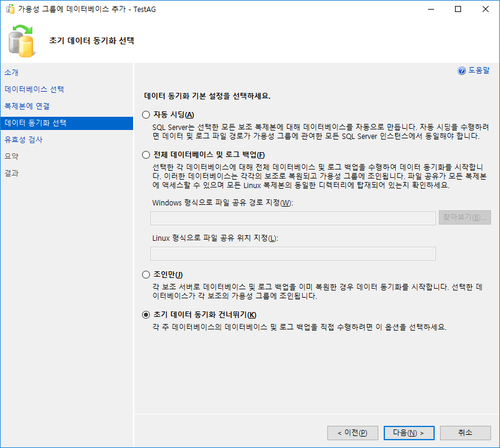Click the Linux file share location field
The width and height of the screenshot is (500, 448).
pyautogui.click(x=293, y=253)
